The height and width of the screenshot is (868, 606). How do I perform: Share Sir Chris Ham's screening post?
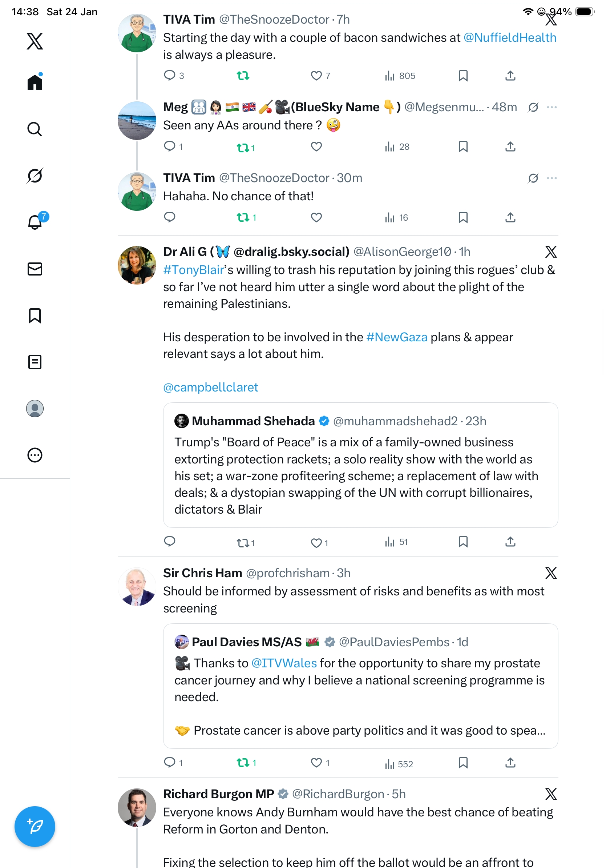[510, 763]
